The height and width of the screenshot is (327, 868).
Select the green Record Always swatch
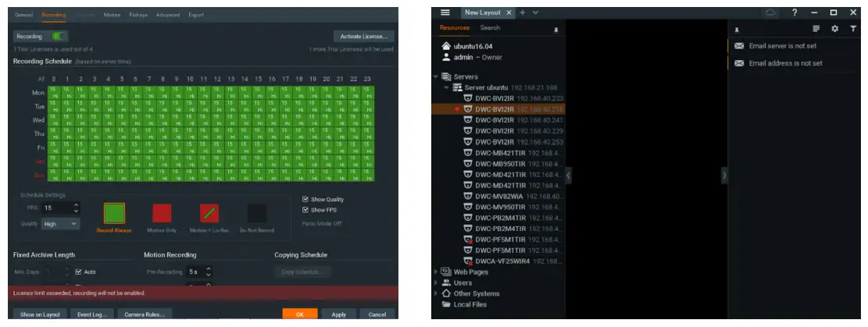(x=115, y=214)
